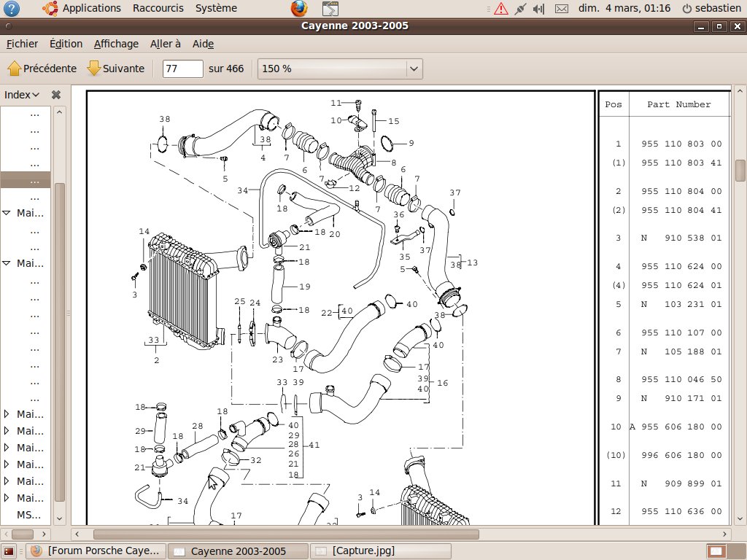
Task: Click the power icon beside sebastien
Action: click(687, 9)
